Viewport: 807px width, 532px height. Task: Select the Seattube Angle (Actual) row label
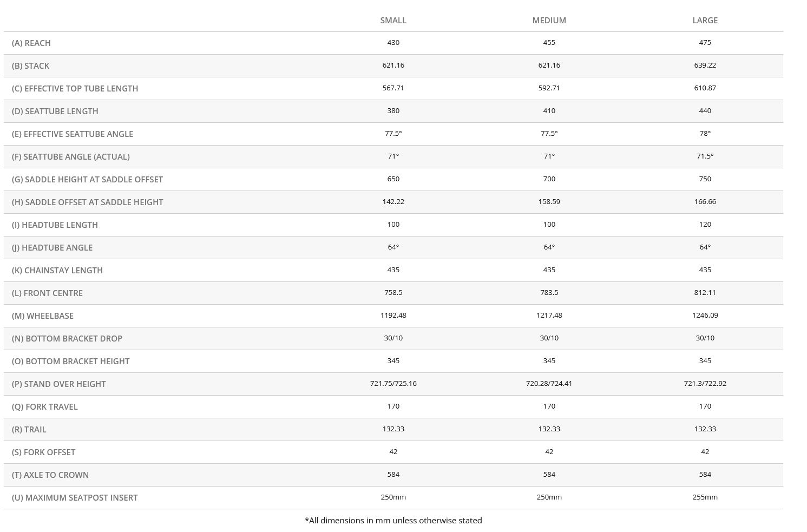tap(71, 157)
